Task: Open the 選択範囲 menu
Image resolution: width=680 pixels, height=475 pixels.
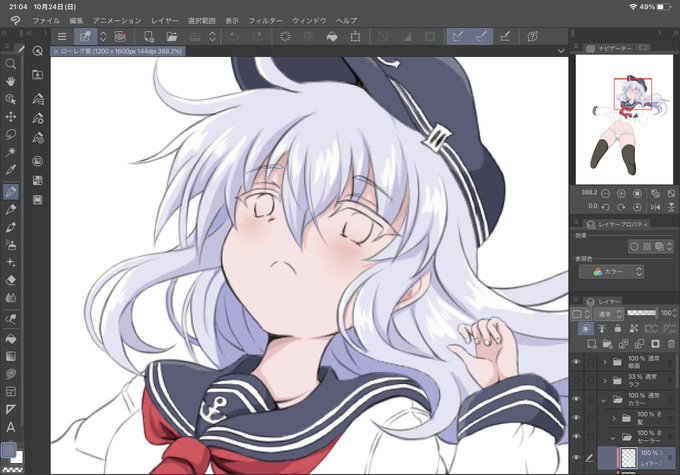Action: (202, 20)
